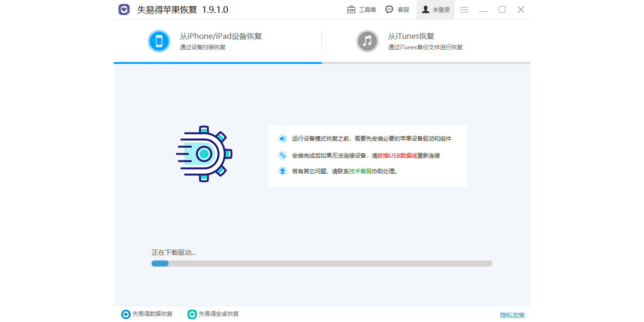Open the 隐私政策 privacy policy
Screen dimensions: 644x322
tap(512, 315)
